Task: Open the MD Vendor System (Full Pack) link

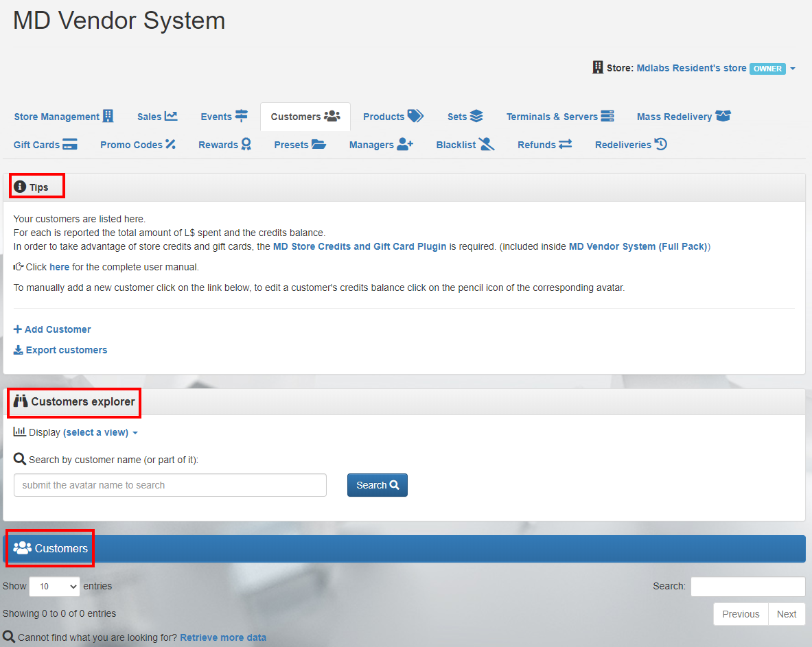Action: [x=638, y=246]
